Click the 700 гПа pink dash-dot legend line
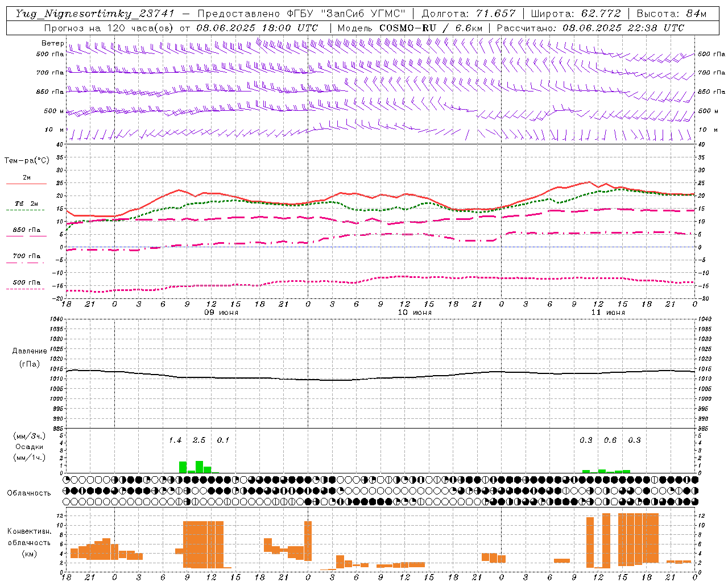The width and height of the screenshot is (728, 582). (x=26, y=263)
